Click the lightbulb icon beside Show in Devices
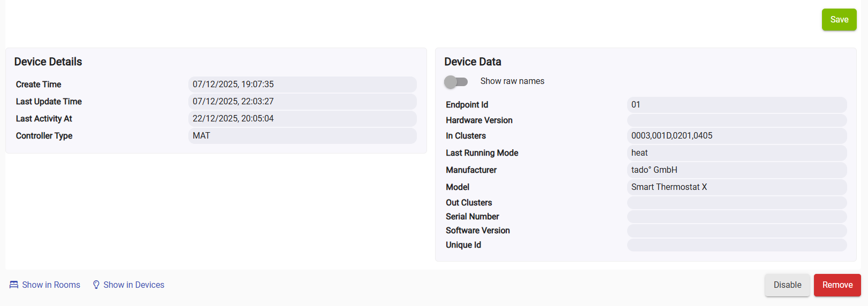This screenshot has height=306, width=868. (96, 285)
